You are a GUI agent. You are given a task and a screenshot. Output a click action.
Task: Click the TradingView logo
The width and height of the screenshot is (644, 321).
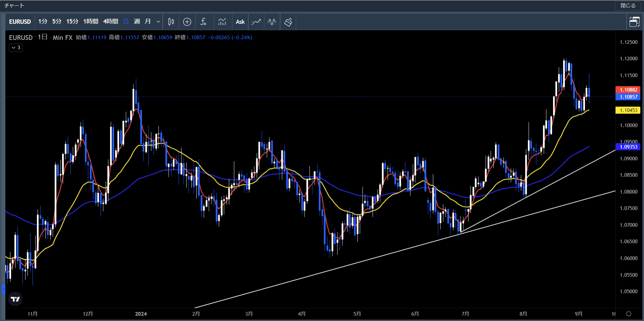pos(15,299)
